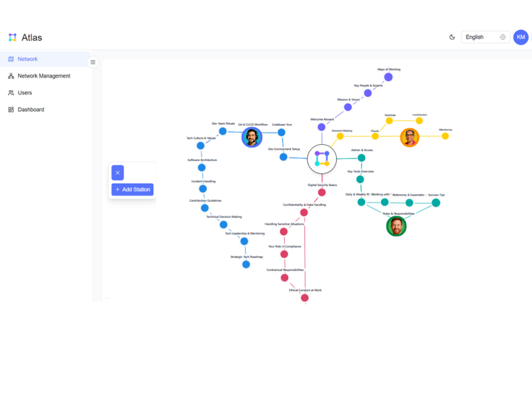The image size is (532, 405).
Task: Select the Working with station
Action: 384,203
